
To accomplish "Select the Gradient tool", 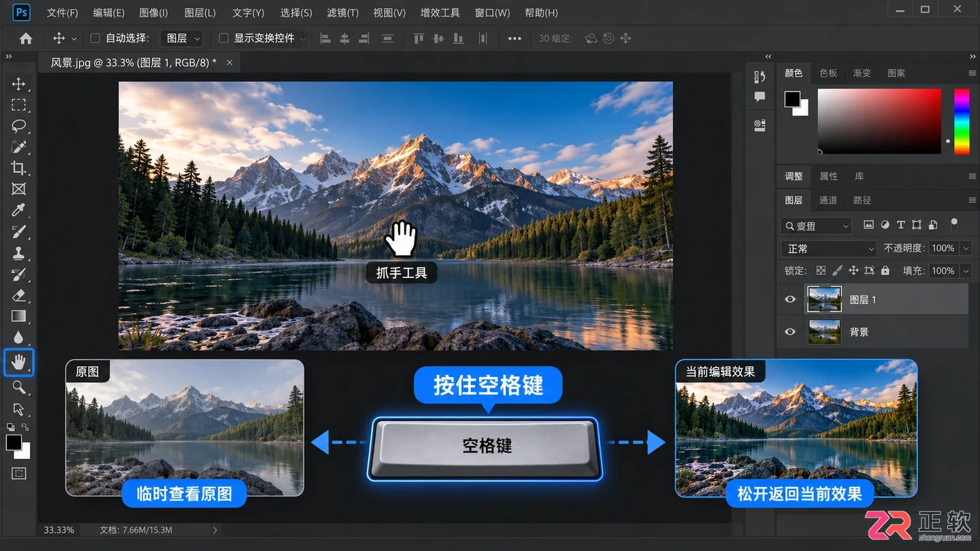I will pos(18,316).
